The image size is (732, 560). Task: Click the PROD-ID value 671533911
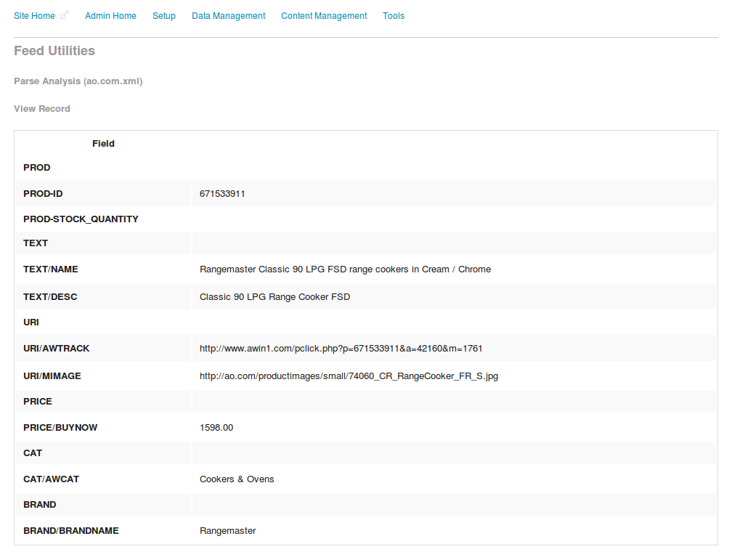point(222,194)
